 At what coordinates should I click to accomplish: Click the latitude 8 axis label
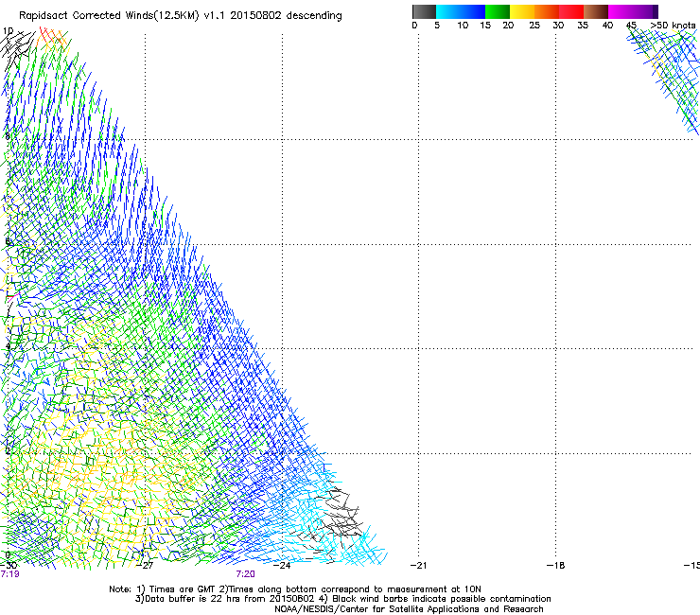pyautogui.click(x=7, y=136)
